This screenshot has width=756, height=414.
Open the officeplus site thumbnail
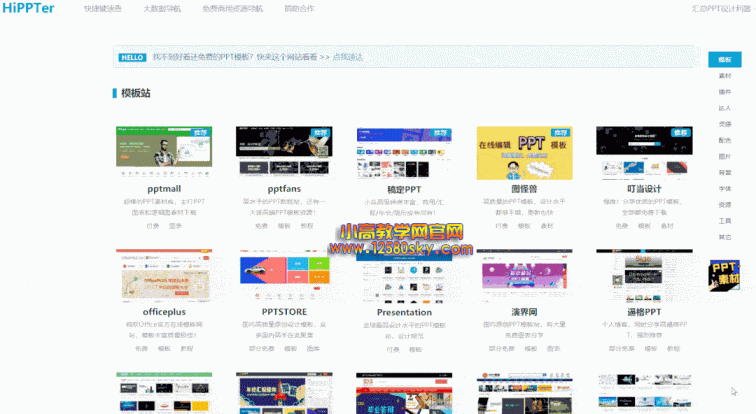pyautogui.click(x=164, y=276)
